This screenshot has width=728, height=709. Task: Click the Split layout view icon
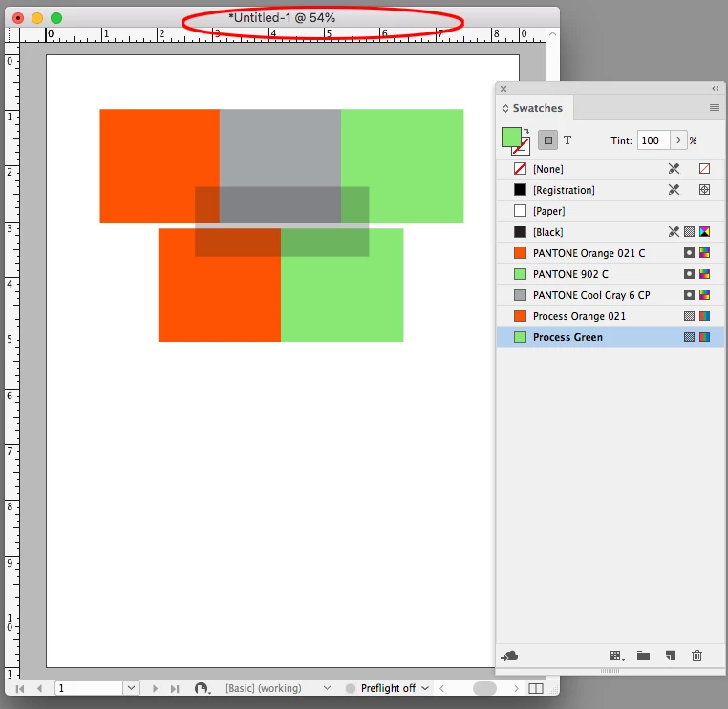coord(536,688)
